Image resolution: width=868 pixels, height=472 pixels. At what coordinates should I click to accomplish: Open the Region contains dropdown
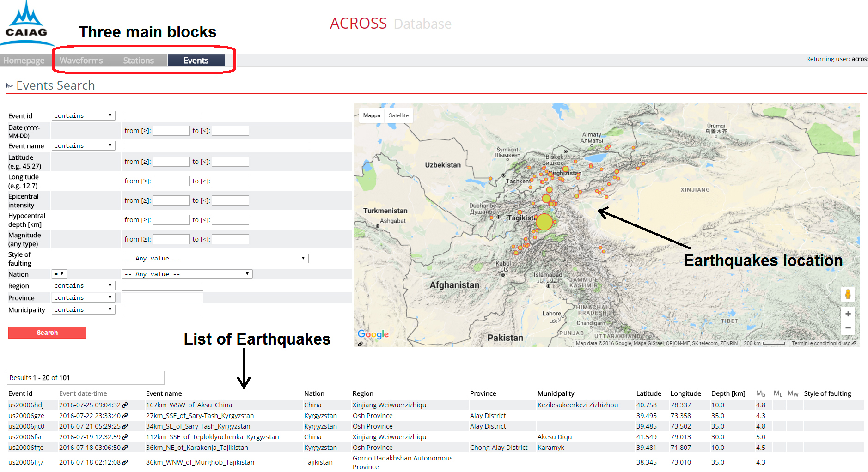pyautogui.click(x=83, y=286)
